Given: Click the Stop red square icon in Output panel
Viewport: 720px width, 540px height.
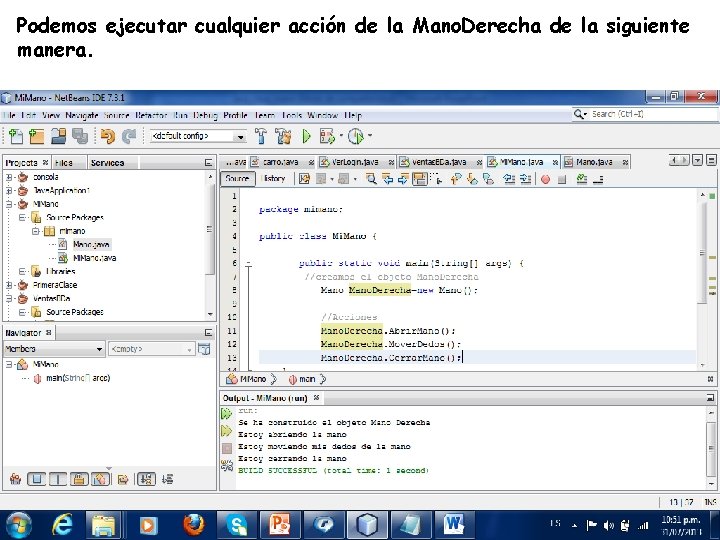Looking at the screenshot, I should [x=227, y=448].
